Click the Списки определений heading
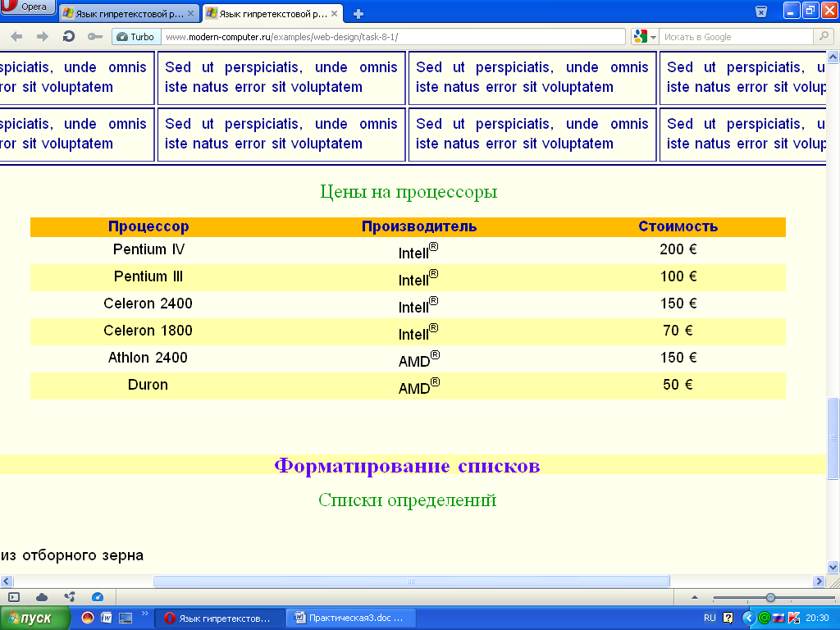The image size is (840, 630). pos(407,500)
